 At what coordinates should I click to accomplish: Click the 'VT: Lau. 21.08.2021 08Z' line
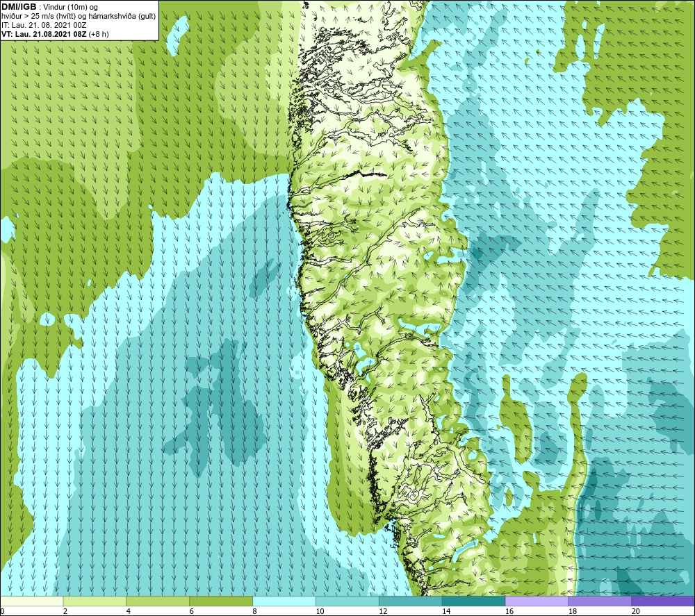44,34
